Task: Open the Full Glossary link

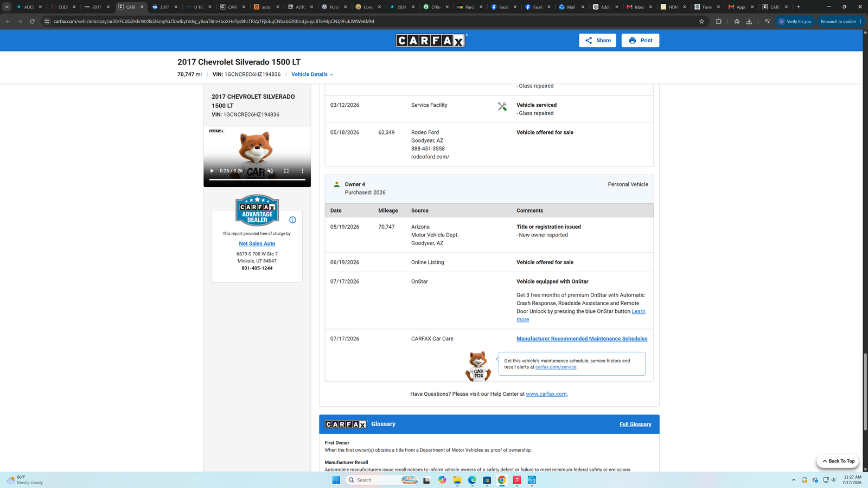Action: pyautogui.click(x=635, y=425)
